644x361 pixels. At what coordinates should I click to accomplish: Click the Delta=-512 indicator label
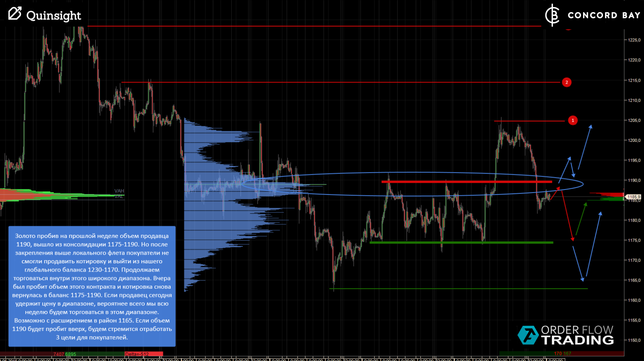[x=137, y=354]
